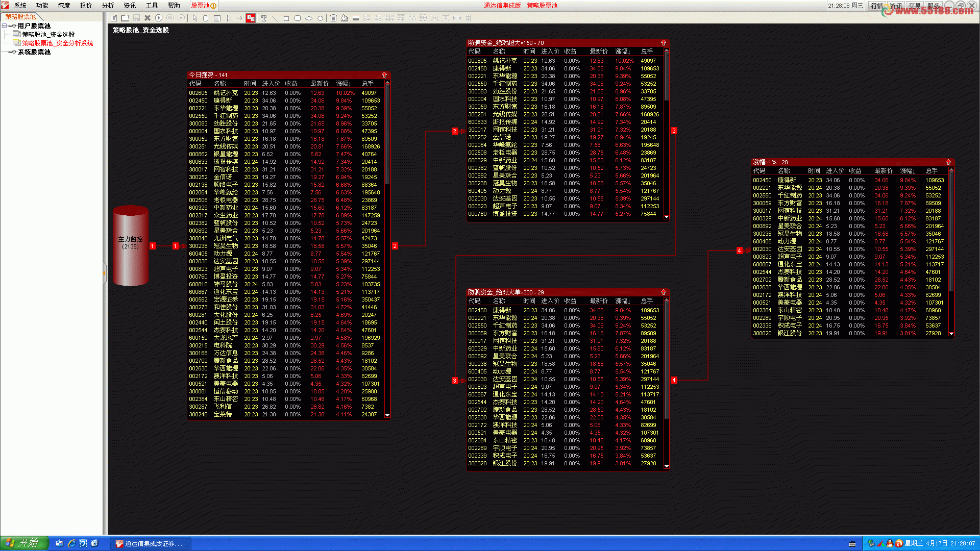Select 姚记扑克 row in 今日强势 panel
This screenshot has width=980, height=551.
pos(285,93)
